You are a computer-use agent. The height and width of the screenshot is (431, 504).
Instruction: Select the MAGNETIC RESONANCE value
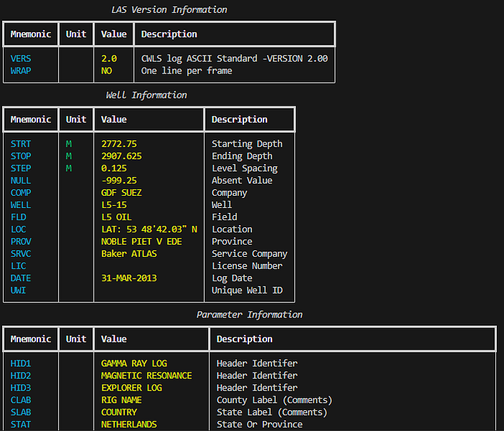point(146,376)
